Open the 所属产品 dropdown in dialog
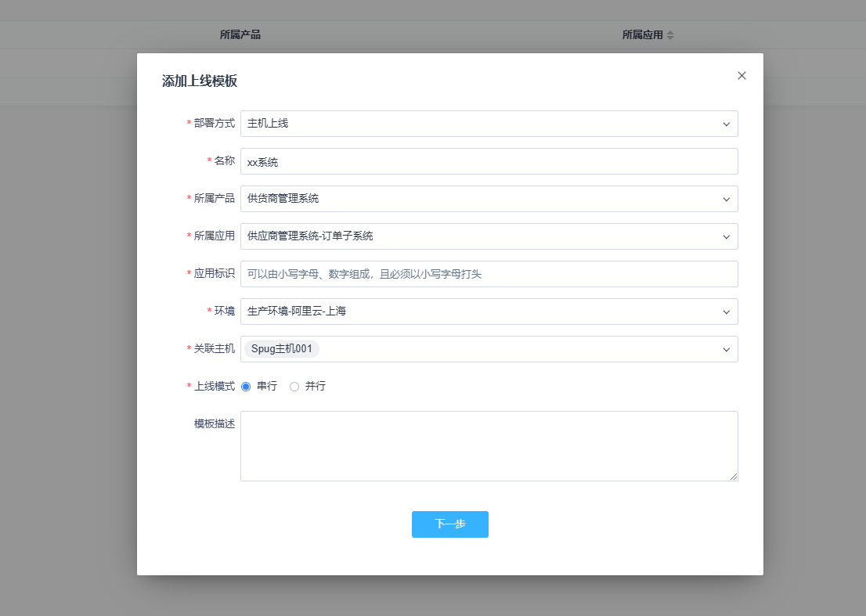This screenshot has width=866, height=616. point(489,199)
